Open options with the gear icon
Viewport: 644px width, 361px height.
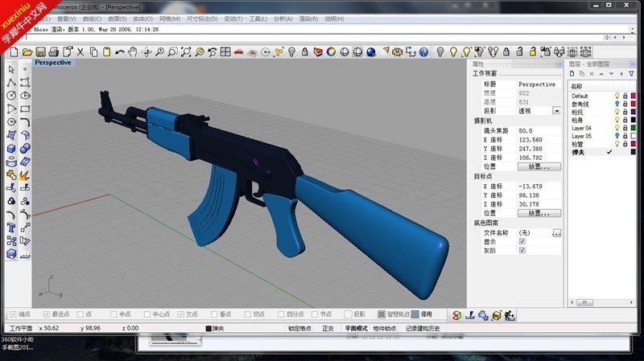point(397,52)
